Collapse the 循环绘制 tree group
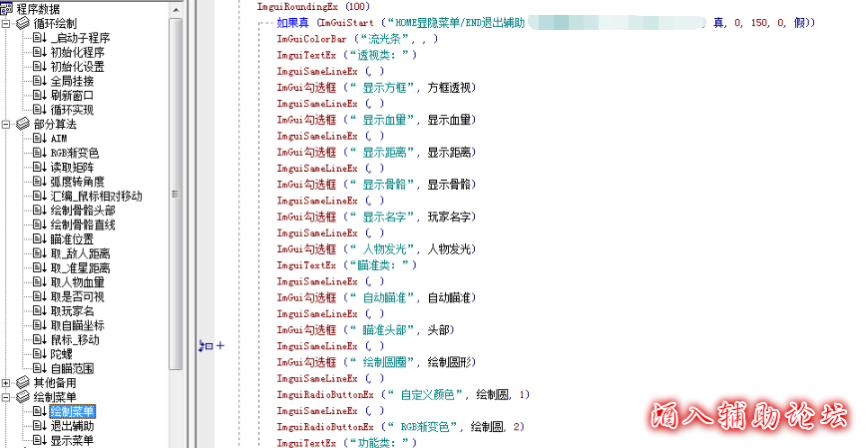 (x=8, y=24)
